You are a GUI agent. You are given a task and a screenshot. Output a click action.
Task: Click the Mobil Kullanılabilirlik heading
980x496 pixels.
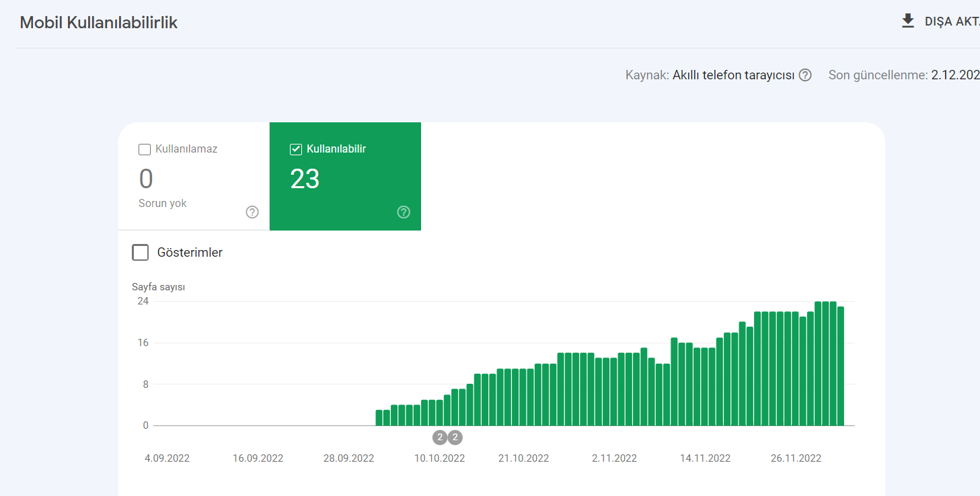coord(99,22)
